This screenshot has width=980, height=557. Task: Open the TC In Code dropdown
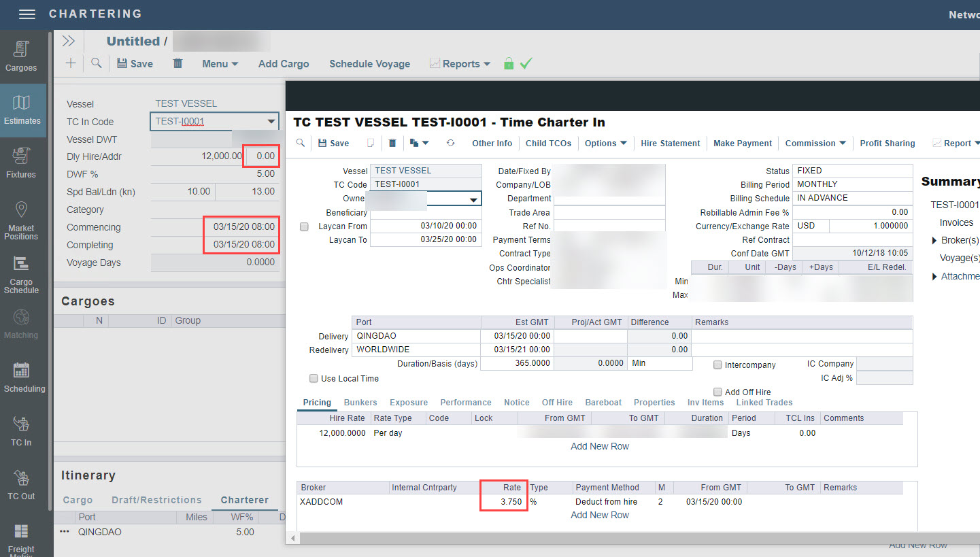(x=271, y=122)
